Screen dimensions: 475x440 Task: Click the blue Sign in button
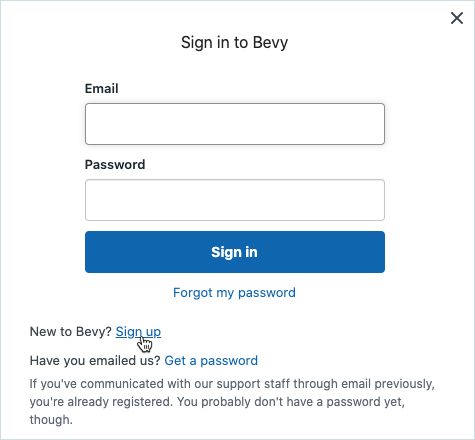click(235, 252)
